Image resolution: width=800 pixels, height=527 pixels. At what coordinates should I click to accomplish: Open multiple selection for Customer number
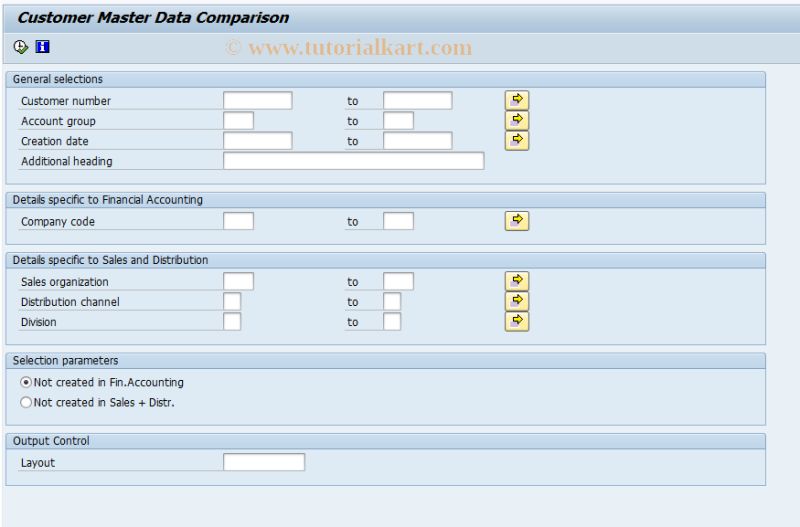(517, 100)
